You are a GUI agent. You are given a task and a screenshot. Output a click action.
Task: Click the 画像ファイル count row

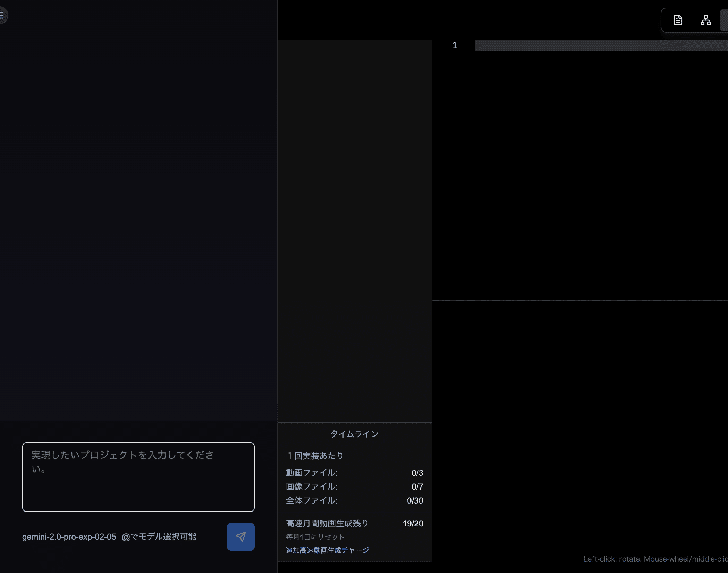pos(354,487)
